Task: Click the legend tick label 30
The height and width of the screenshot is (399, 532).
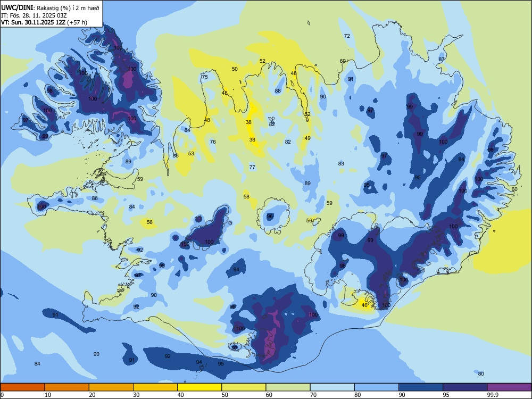Action: coord(136,395)
